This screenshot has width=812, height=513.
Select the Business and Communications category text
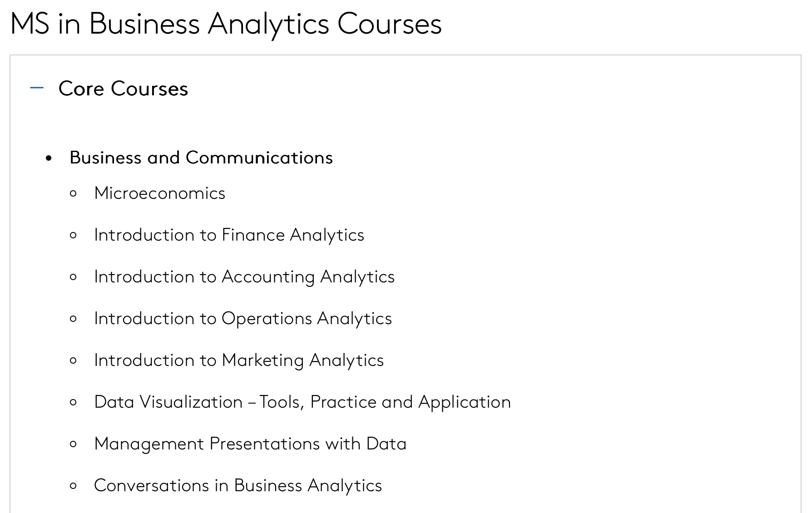tap(201, 158)
